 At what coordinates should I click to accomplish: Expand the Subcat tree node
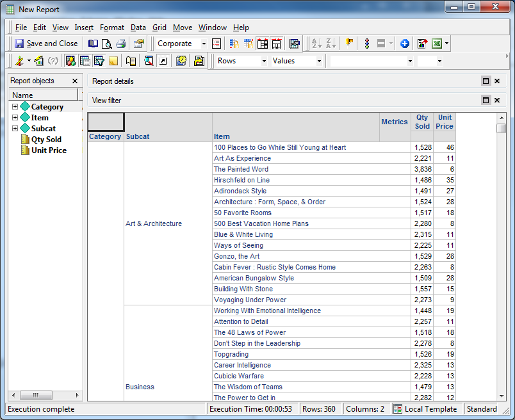15,129
